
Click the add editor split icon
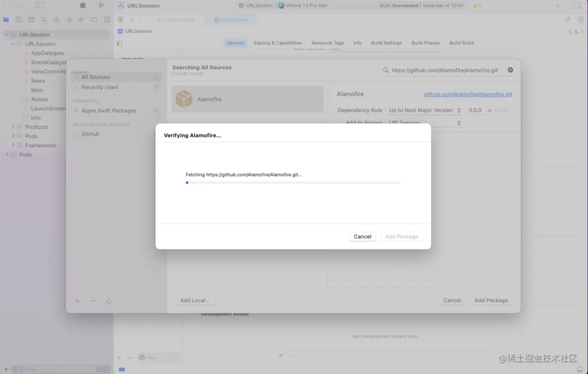[580, 20]
